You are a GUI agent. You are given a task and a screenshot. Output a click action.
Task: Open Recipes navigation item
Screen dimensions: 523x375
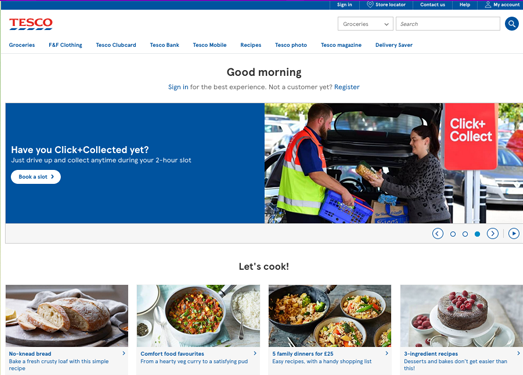coord(251,45)
